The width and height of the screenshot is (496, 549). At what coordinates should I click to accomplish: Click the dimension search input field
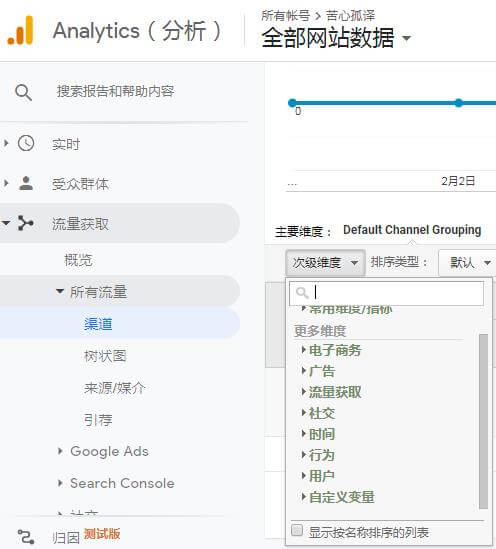click(386, 293)
